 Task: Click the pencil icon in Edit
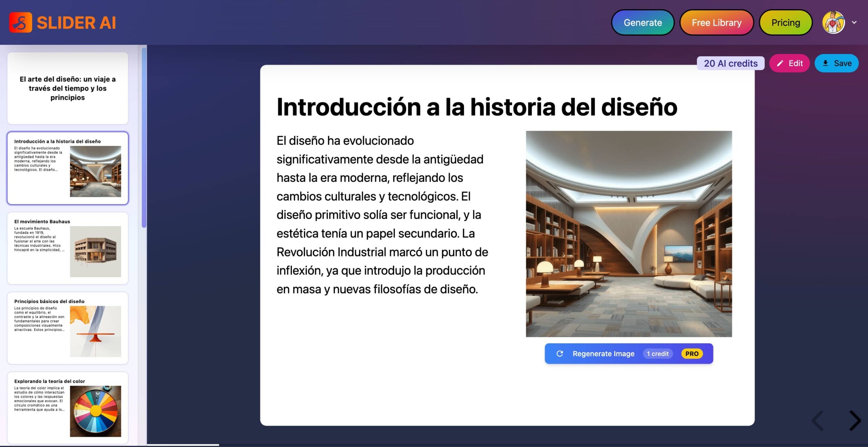coord(780,63)
